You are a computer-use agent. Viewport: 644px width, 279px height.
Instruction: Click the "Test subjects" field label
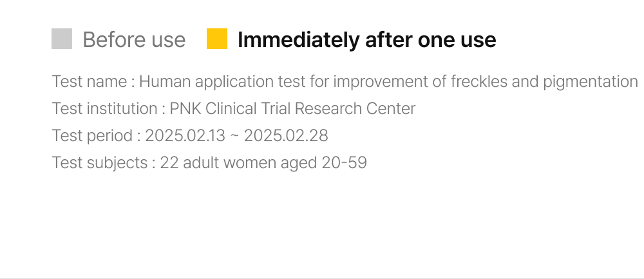[x=100, y=163]
